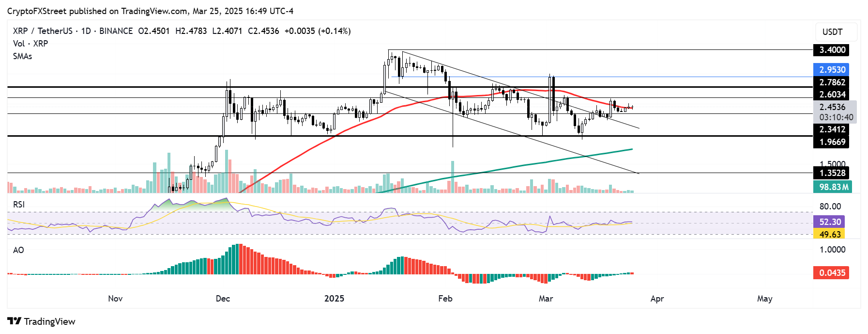Click the Mar date axis label

tap(546, 299)
